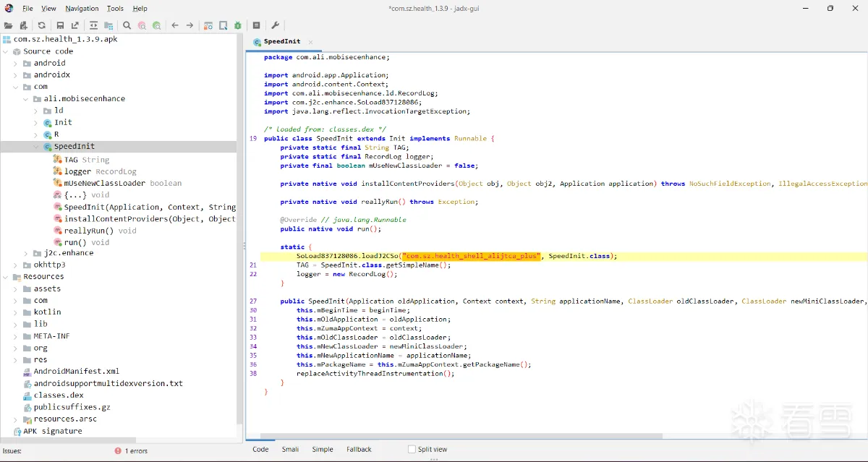Click the Save all floppy icon
868x462 pixels.
coord(60,25)
